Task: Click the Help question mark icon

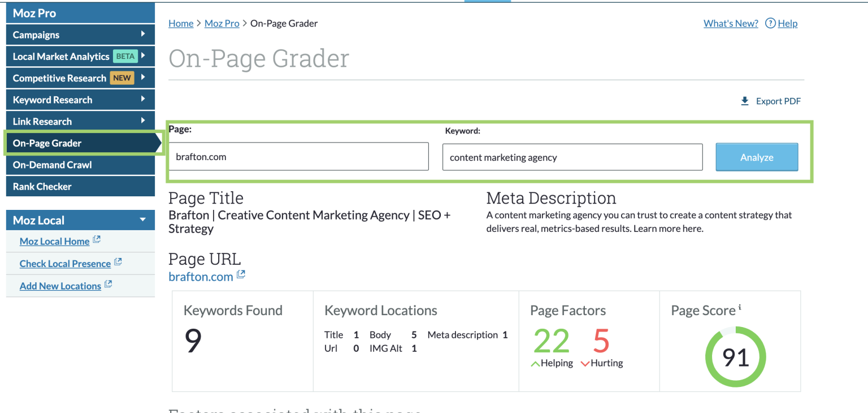Action: pos(770,23)
